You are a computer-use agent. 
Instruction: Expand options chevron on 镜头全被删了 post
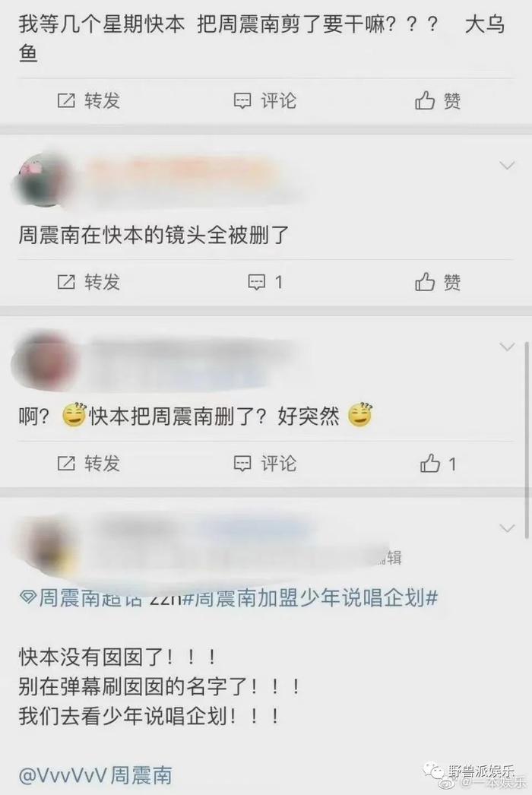(x=507, y=165)
